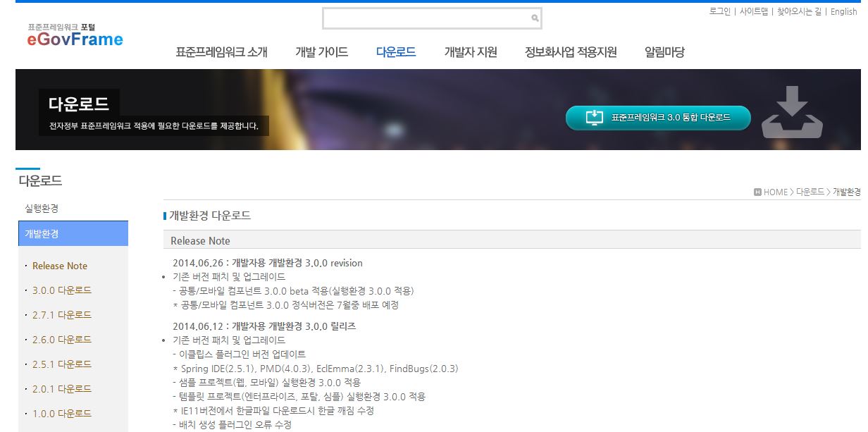Open the 알림마당 menu

tap(664, 52)
